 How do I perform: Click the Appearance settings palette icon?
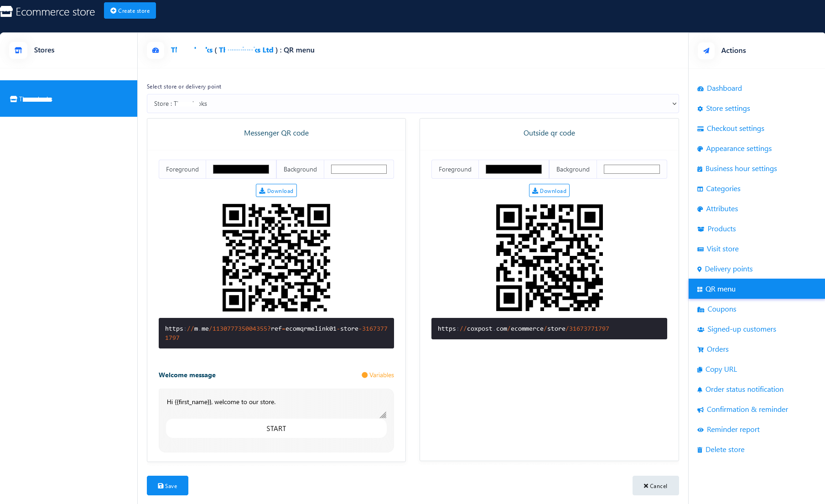700,149
